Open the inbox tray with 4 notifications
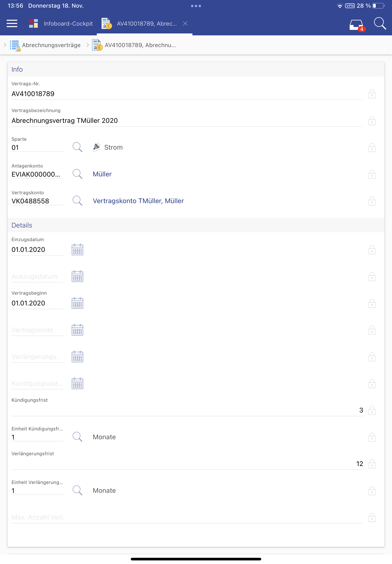 [356, 25]
